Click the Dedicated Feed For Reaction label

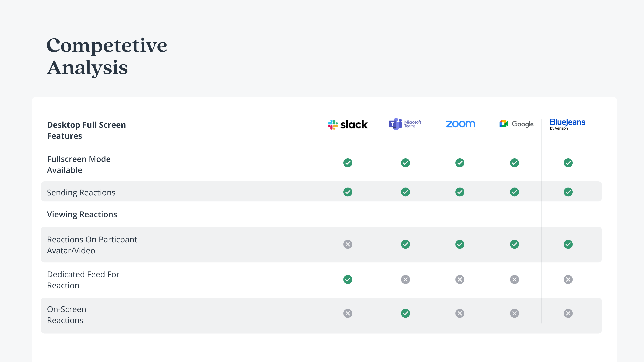(x=83, y=280)
